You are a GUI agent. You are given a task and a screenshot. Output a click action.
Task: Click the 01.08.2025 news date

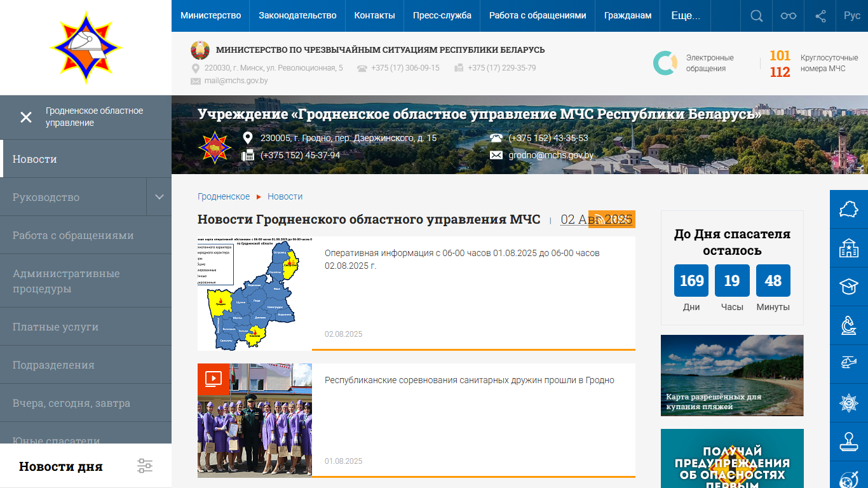(344, 461)
